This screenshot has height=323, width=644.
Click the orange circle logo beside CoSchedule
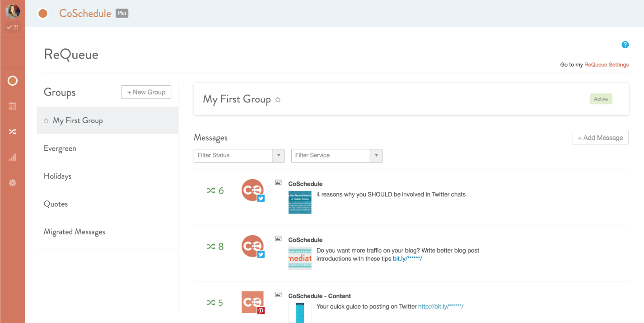point(43,14)
